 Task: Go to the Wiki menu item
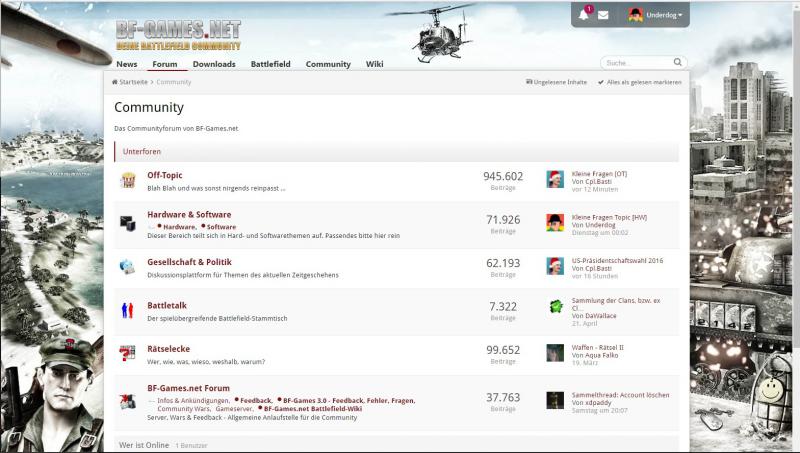pyautogui.click(x=374, y=64)
